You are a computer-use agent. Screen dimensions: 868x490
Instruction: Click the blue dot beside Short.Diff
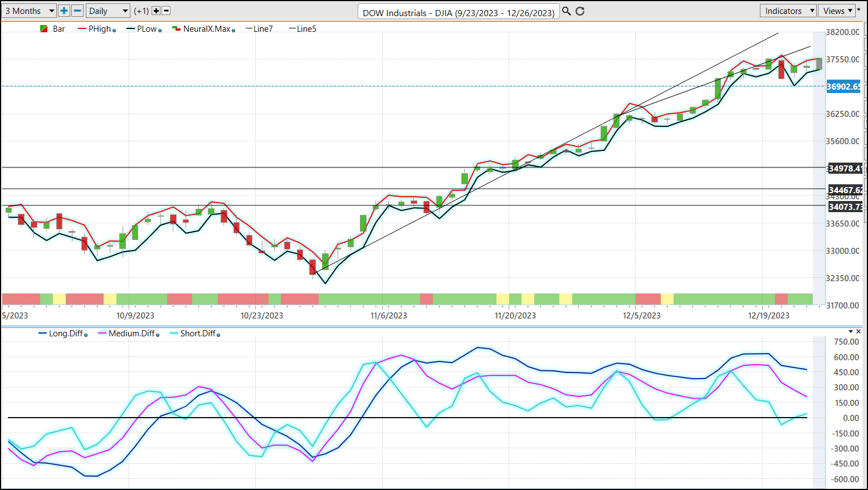point(218,335)
